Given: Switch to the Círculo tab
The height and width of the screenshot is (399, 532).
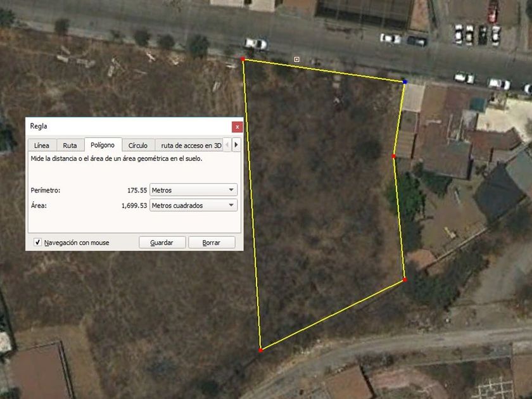Looking at the screenshot, I should 138,145.
